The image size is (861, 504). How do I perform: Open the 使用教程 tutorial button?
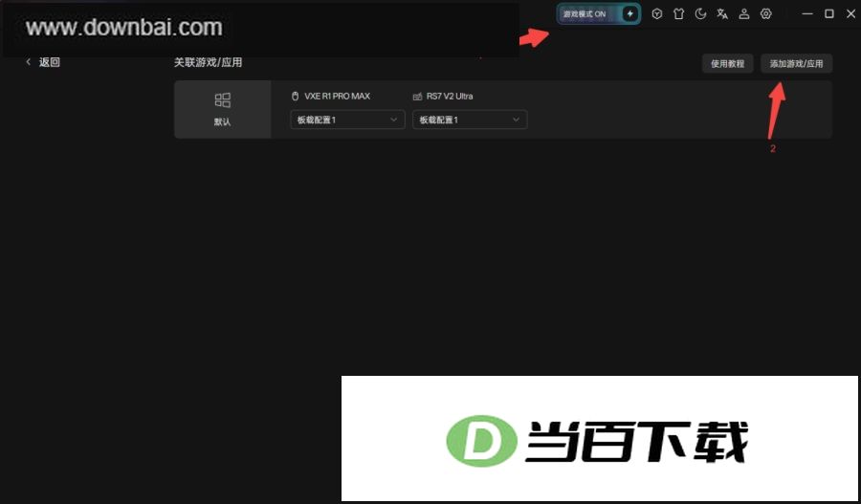click(728, 64)
